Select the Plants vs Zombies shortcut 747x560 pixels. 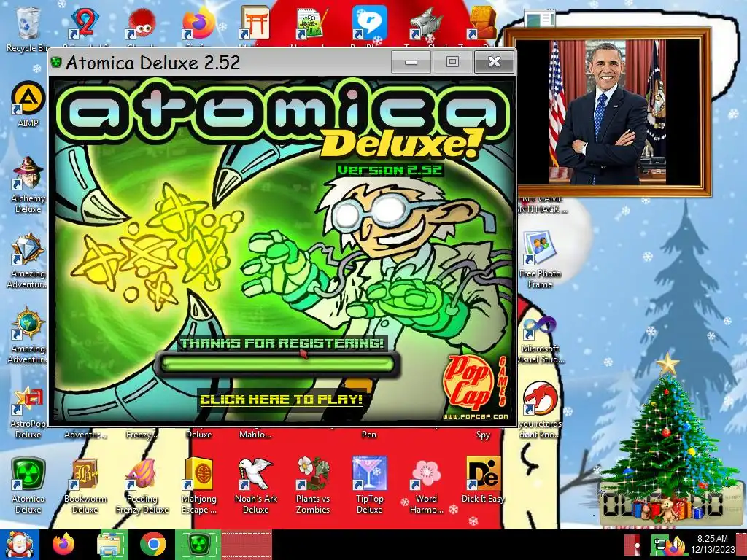(x=312, y=486)
